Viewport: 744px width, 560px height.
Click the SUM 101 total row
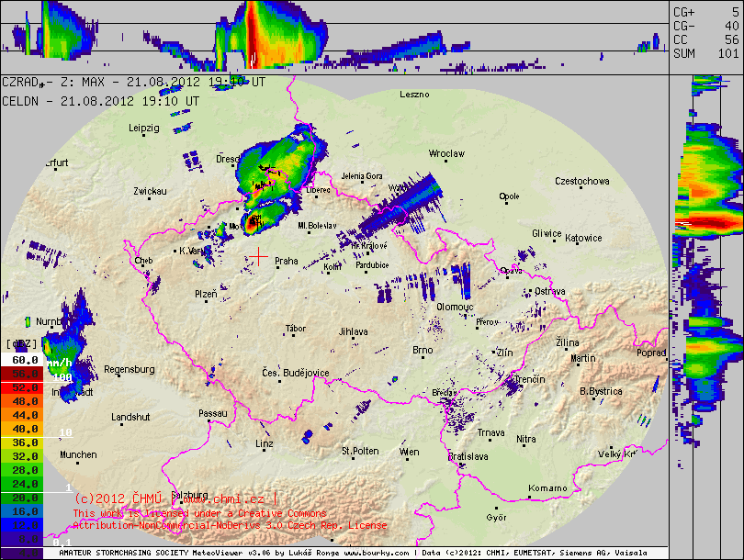point(706,53)
